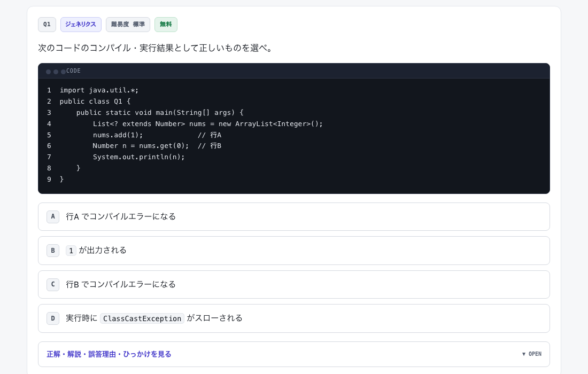588x374 pixels.
Task: Click the ジェネリクス category tag
Action: click(81, 25)
